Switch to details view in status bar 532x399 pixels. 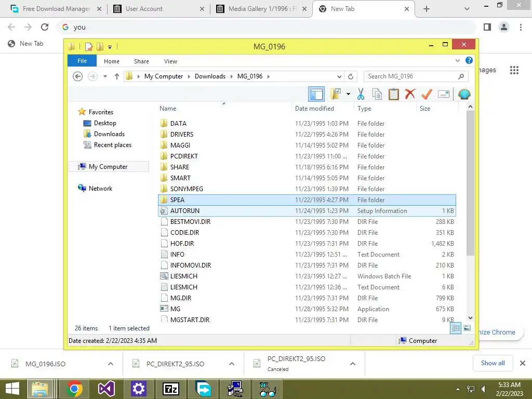[x=456, y=328]
